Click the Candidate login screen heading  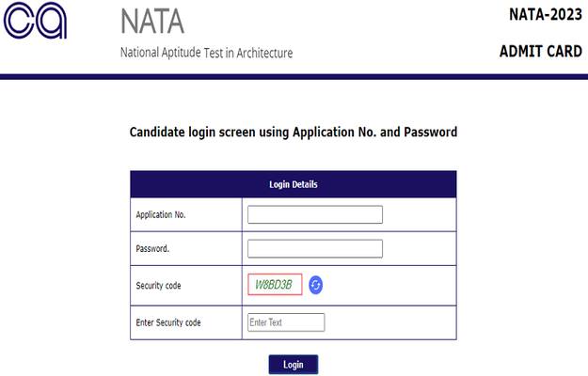click(294, 133)
